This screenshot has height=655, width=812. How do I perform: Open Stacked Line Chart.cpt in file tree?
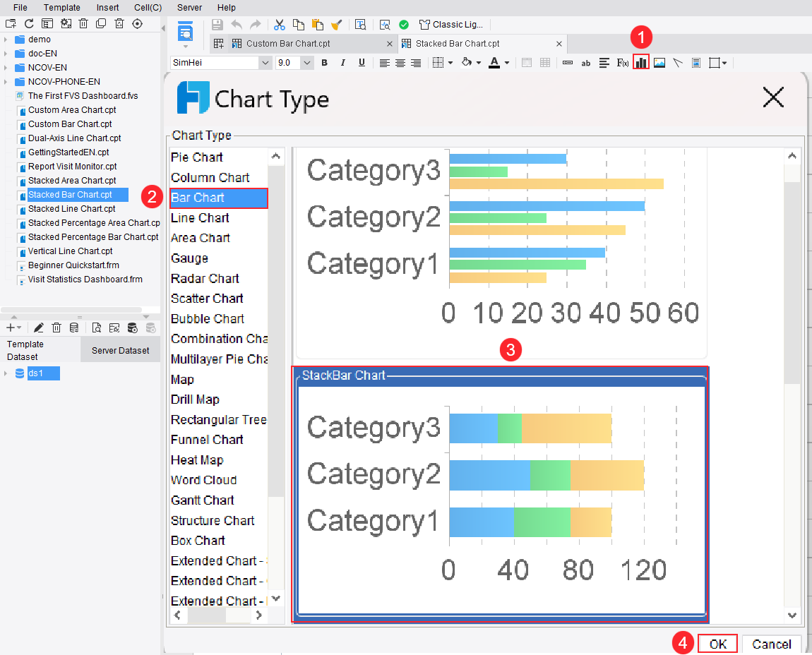71,209
